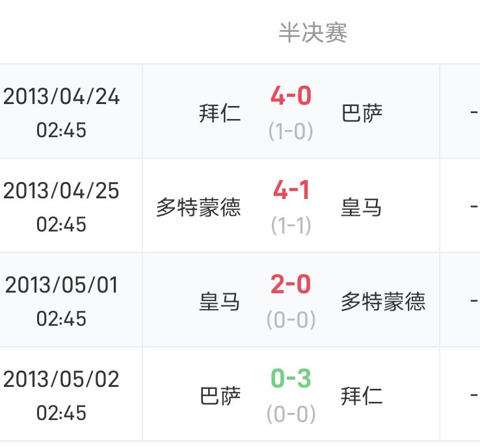Open the 4-0 score of 拜仁 vs 巴萨
This screenshot has width=480, height=448.
click(x=291, y=97)
